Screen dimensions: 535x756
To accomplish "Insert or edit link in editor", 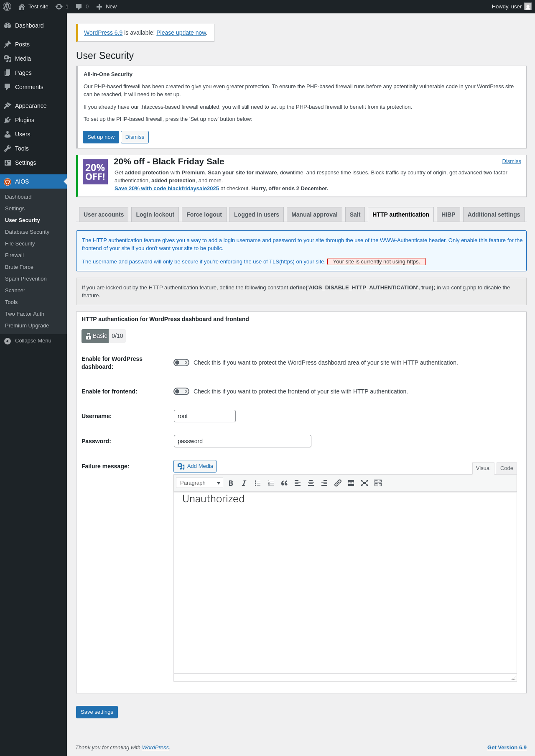I will click(338, 483).
